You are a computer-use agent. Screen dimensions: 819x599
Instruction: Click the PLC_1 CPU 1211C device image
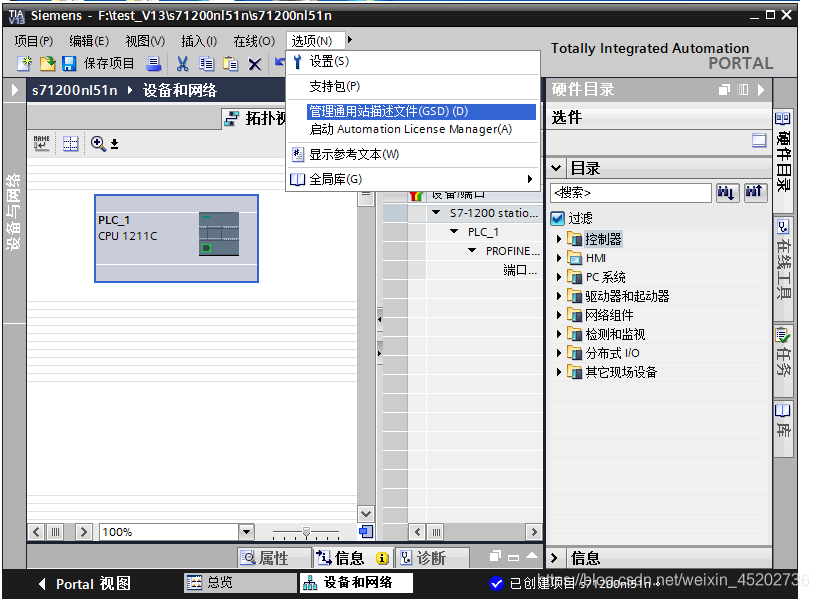pos(219,234)
